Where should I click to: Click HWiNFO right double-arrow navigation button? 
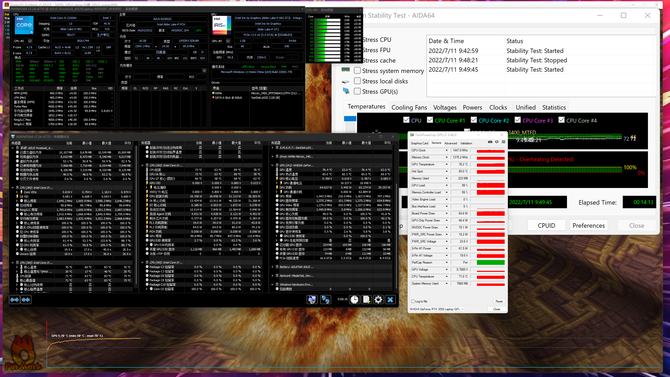coord(26,300)
